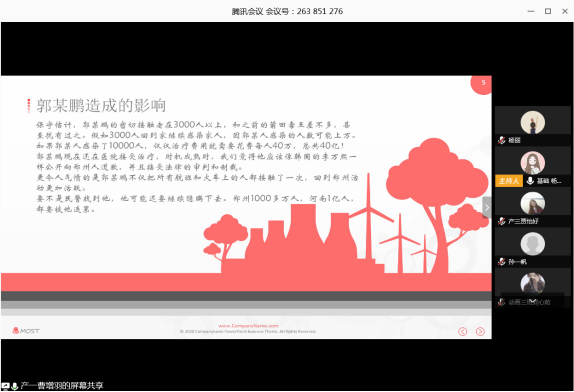Open the host's pink cartoon girl avatar
574x392 pixels.
(x=533, y=163)
